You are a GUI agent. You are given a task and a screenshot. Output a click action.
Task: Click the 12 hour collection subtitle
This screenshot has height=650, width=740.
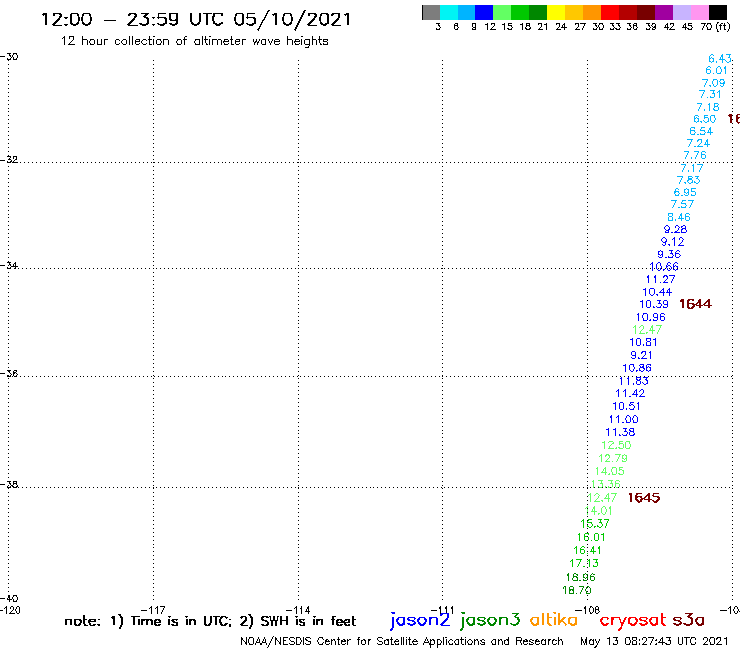[x=194, y=42]
